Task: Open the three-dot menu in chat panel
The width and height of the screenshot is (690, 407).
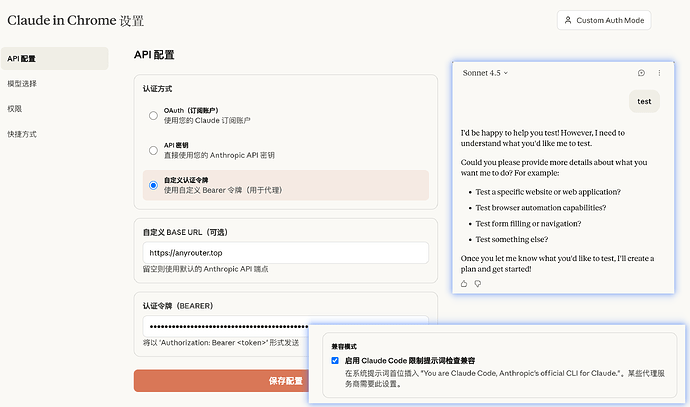Action: [659, 73]
